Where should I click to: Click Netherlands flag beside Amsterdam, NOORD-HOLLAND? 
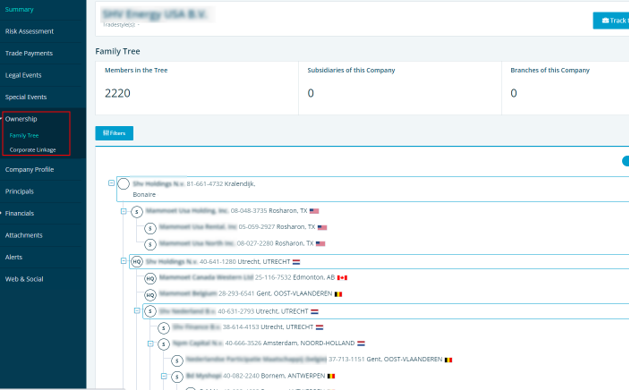[361, 343]
